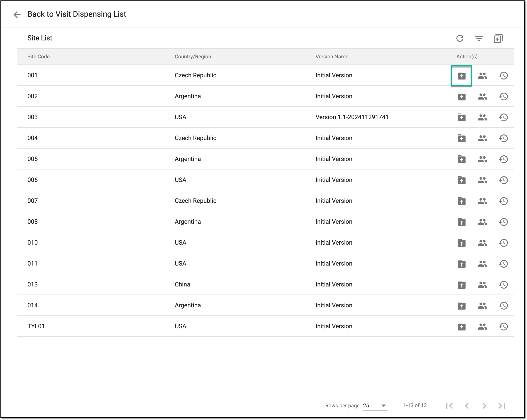View history for site 006
Image resolution: width=527 pixels, height=420 pixels.
click(503, 180)
